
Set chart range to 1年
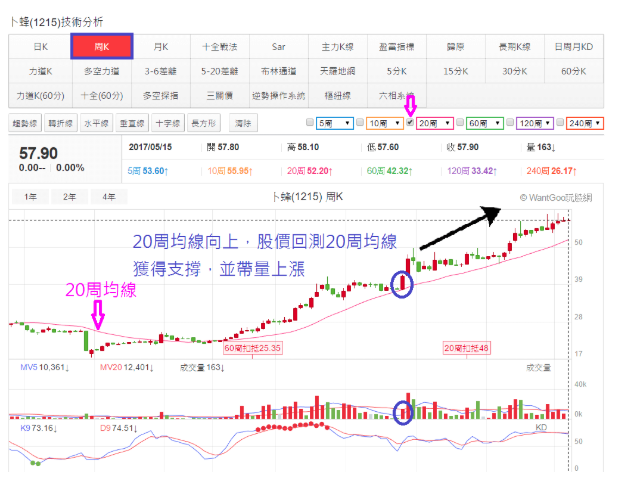[x=30, y=197]
